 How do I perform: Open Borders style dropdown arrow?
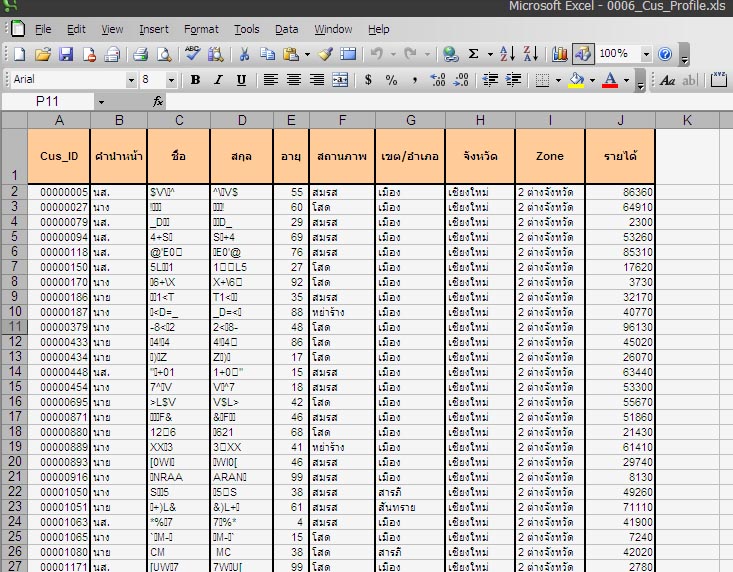558,80
